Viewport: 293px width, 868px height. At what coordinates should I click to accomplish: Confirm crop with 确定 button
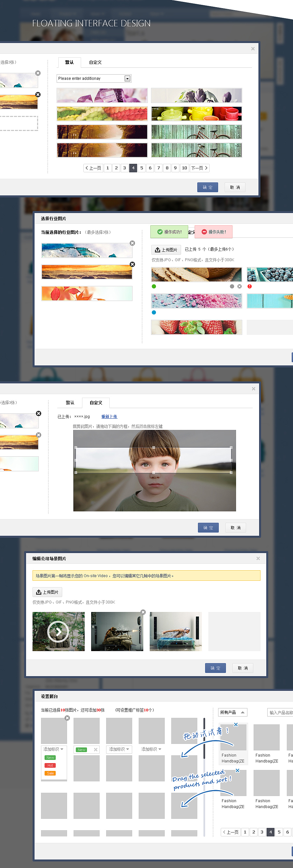(208, 528)
